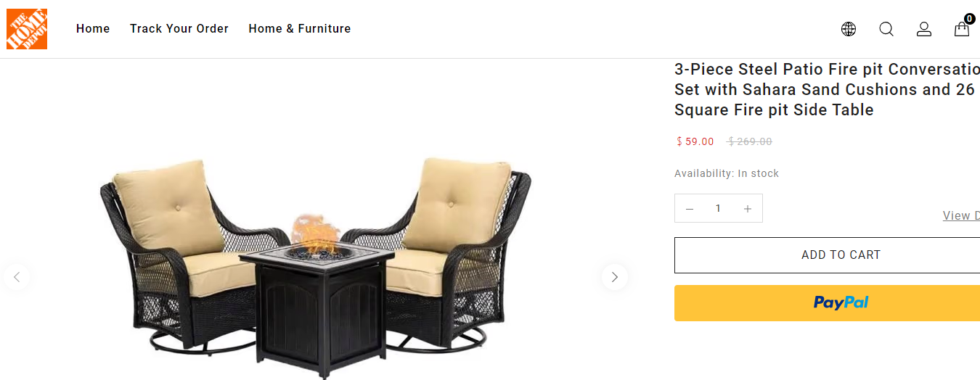Screen dimensions: 980x380
Task: Click the cart item count badge
Action: tap(969, 19)
